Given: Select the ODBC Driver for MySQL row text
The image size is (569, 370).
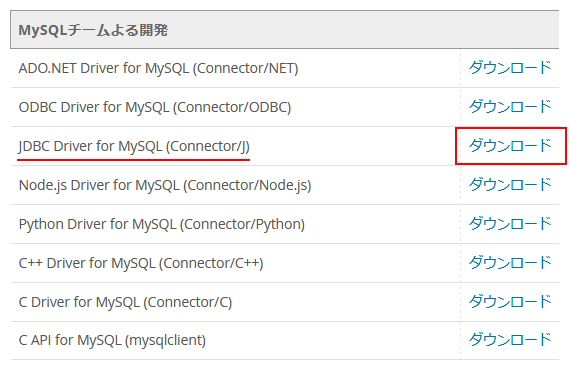Looking at the screenshot, I should click(155, 107).
